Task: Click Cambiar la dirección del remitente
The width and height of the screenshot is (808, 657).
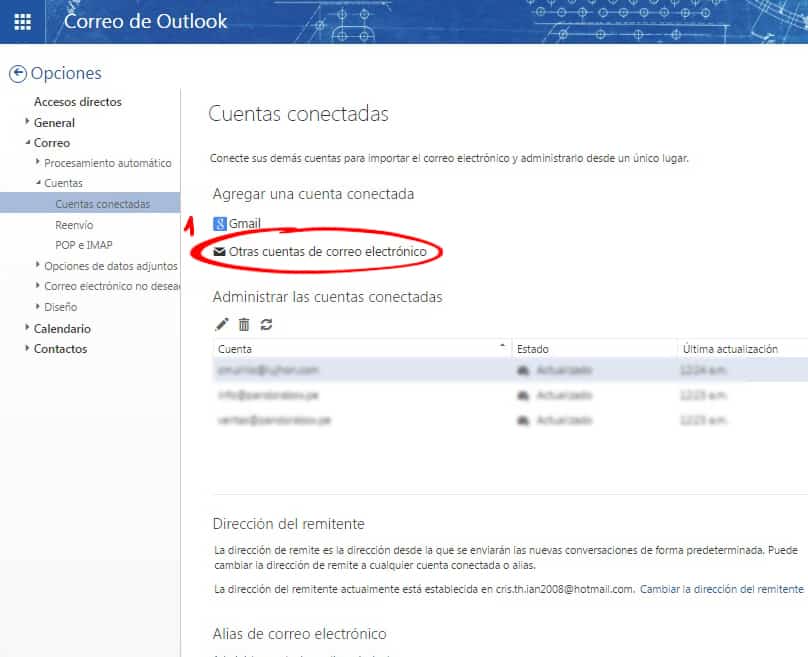Action: 721,589
